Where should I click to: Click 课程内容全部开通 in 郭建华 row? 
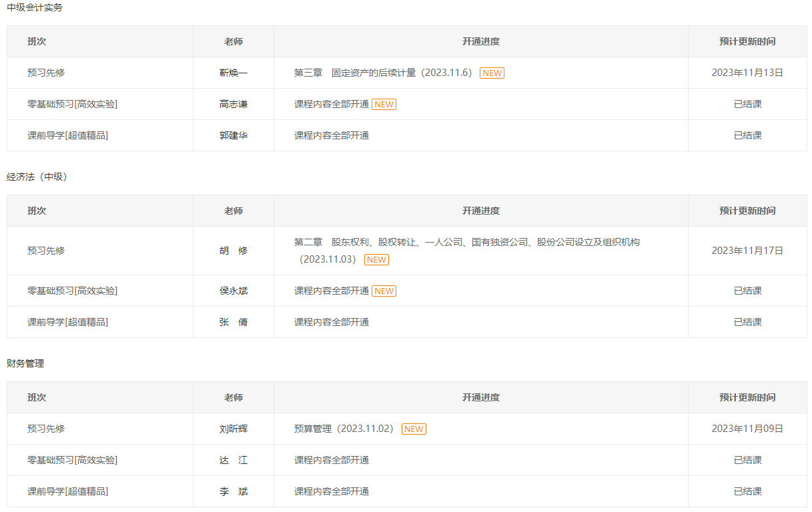click(332, 136)
